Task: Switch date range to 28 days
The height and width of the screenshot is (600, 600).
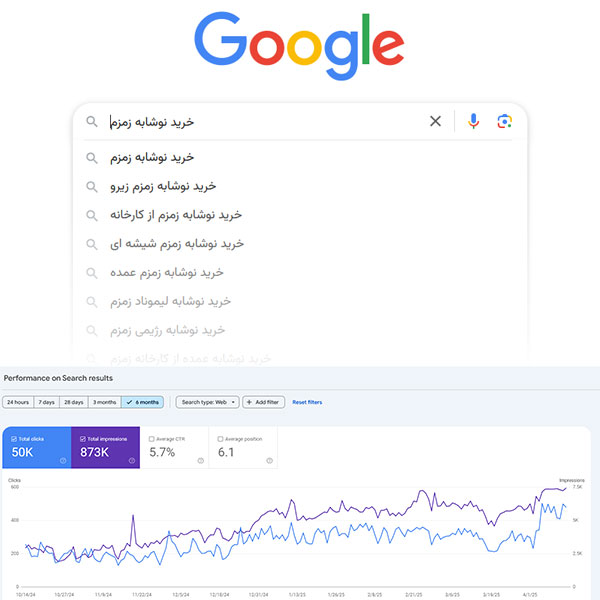Action: [x=74, y=402]
